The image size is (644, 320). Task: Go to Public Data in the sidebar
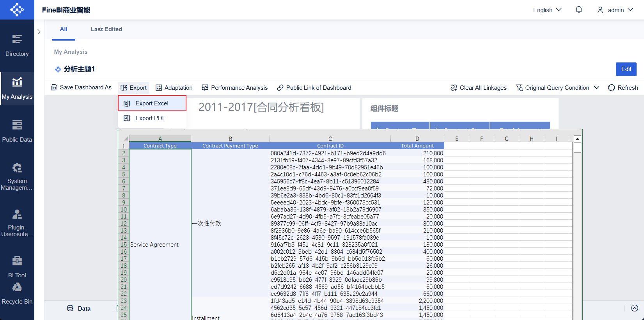(17, 132)
